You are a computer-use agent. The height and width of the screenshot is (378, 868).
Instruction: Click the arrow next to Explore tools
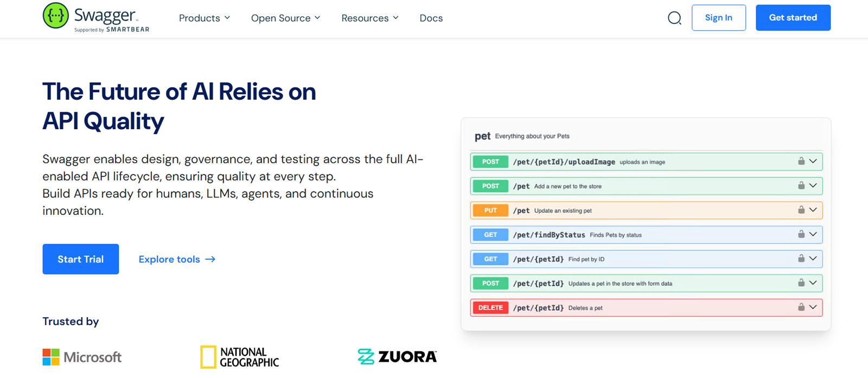tap(210, 259)
